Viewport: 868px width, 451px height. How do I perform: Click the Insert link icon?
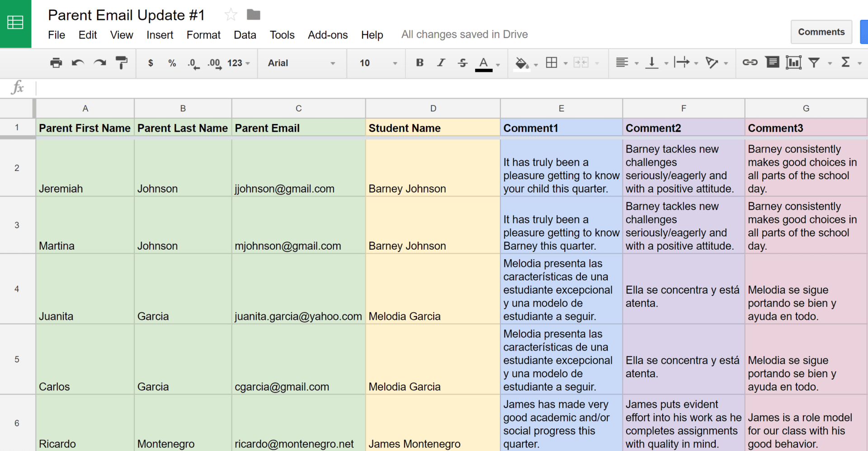[750, 62]
